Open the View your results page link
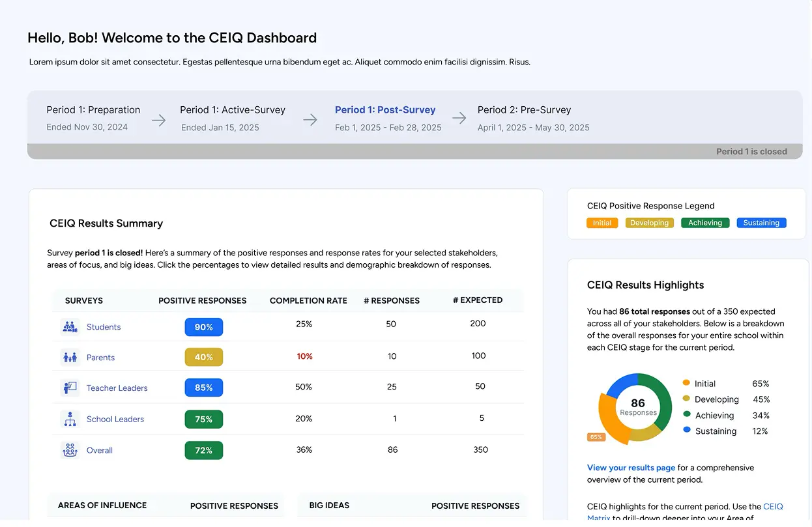The image size is (812, 527). [630, 467]
